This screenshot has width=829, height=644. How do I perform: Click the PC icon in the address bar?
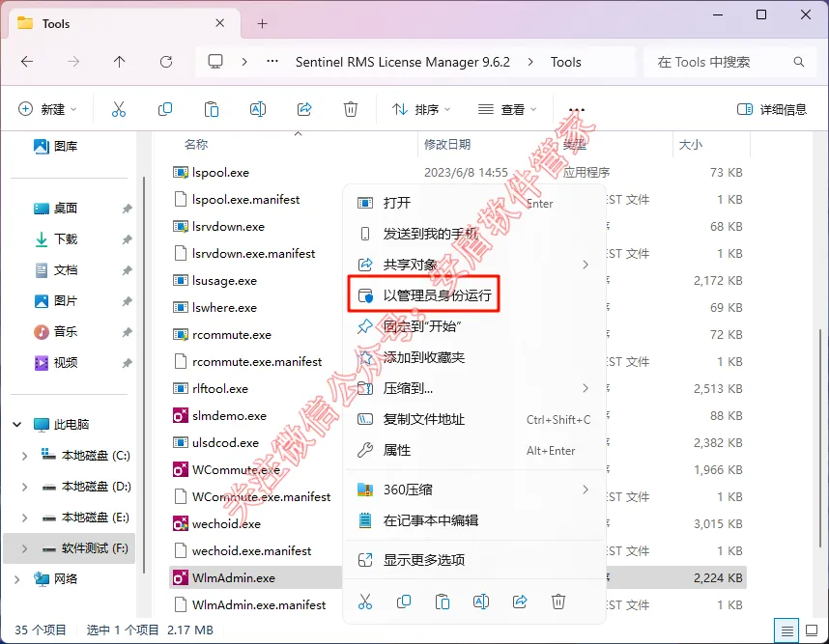[215, 62]
